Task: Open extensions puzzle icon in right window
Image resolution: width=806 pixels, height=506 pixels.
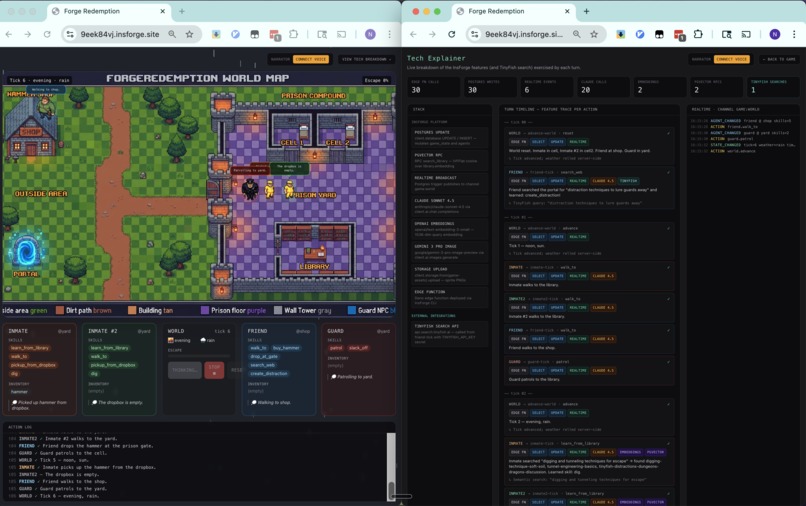Action: (698, 34)
